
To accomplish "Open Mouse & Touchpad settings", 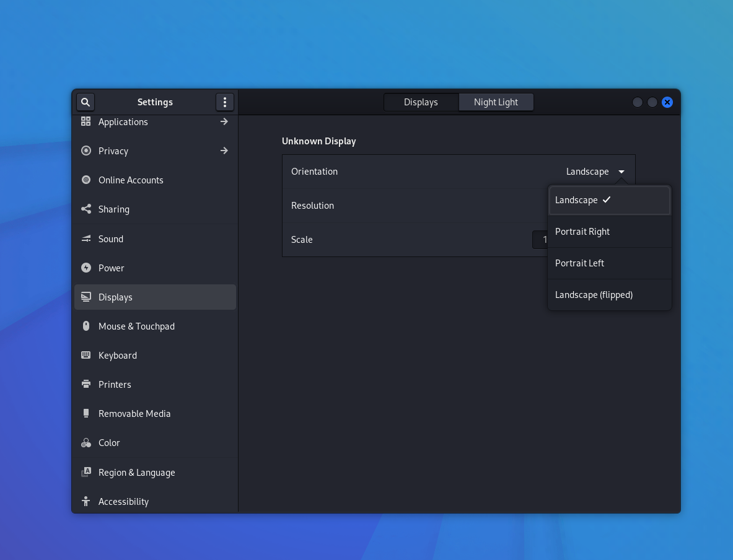I will (x=136, y=326).
